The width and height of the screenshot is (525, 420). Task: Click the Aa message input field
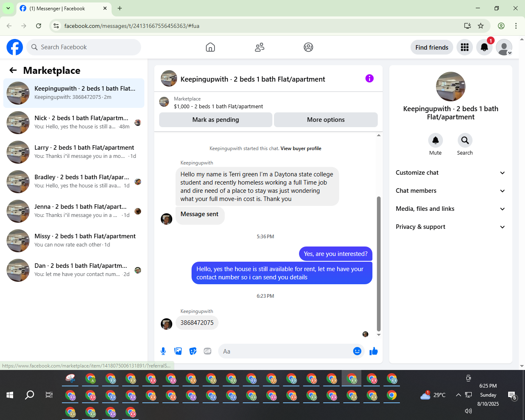click(x=285, y=351)
